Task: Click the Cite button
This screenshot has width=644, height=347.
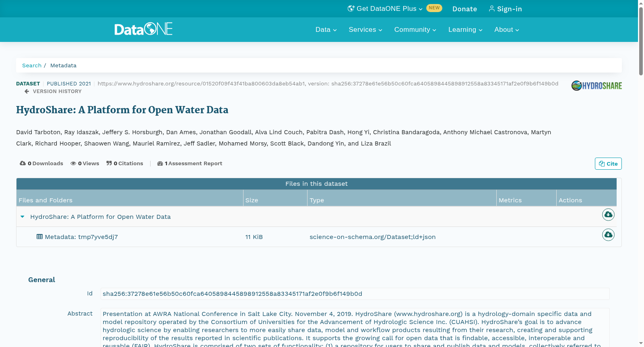Action: [x=608, y=164]
